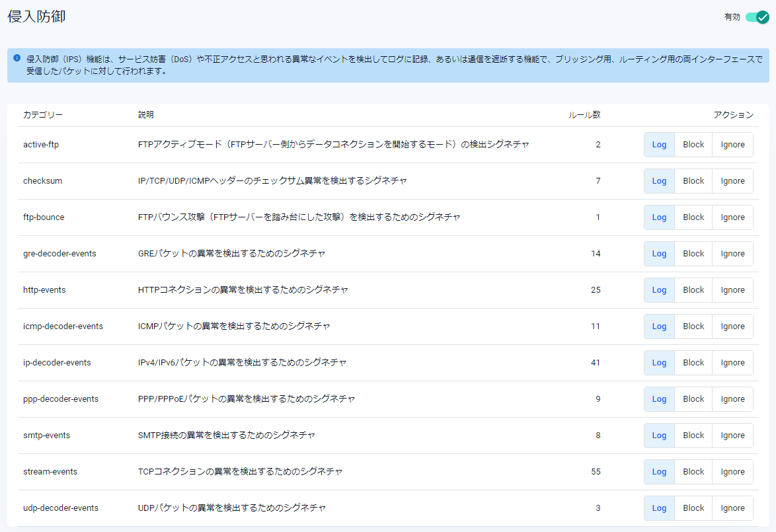Select Block for udp-decoder-events

tap(693, 508)
